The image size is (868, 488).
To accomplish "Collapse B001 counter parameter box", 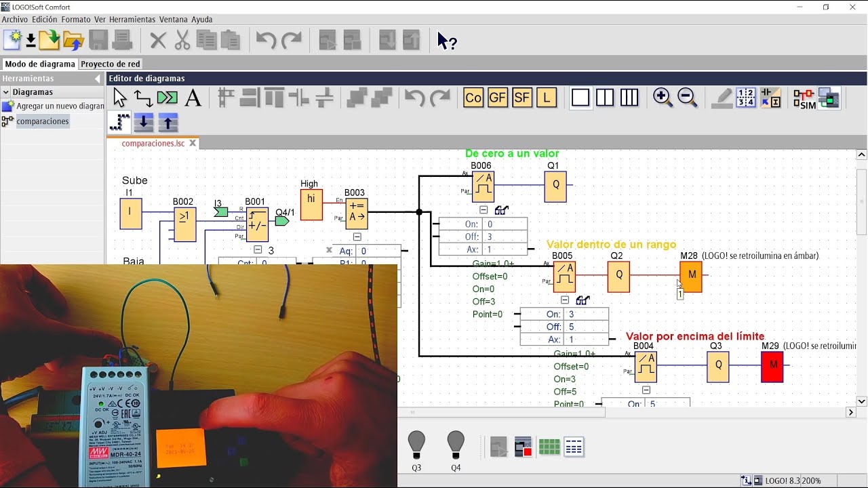I will coord(258,249).
